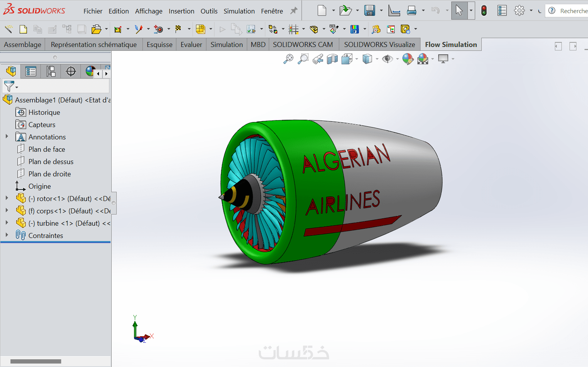Open View Orientation dropdown arrow

tap(357, 59)
